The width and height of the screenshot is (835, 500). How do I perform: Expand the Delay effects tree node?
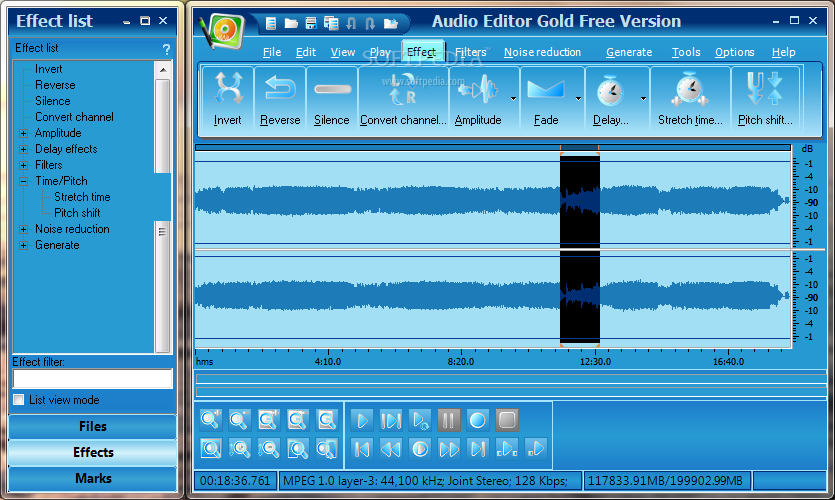[x=23, y=149]
